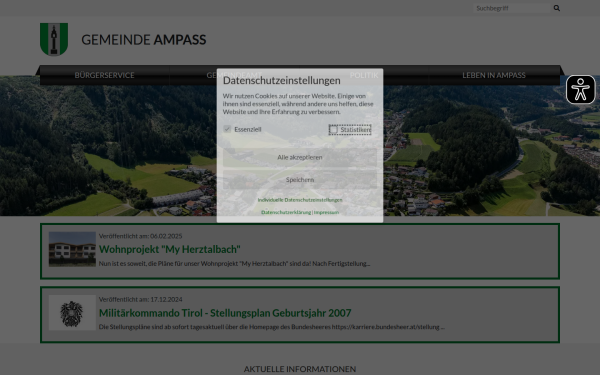Click text 'Veröffentlicht am: 17.12.2024'
Viewport: 600px width, 375px height.
coord(140,300)
